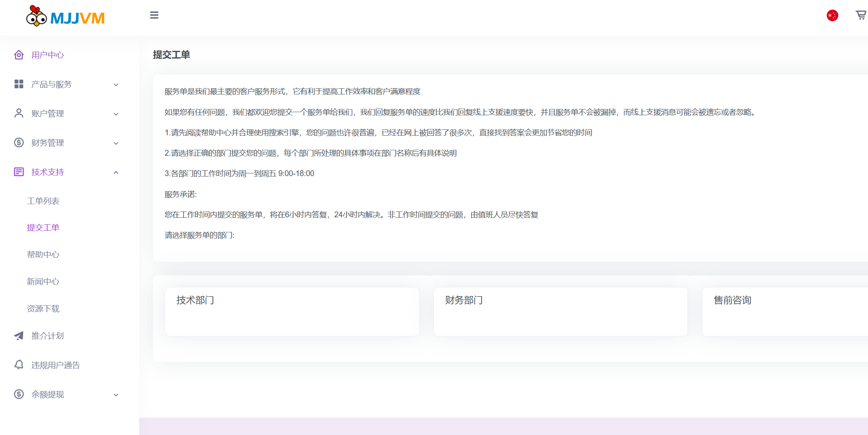Click the home icon for 用户中心

19,55
